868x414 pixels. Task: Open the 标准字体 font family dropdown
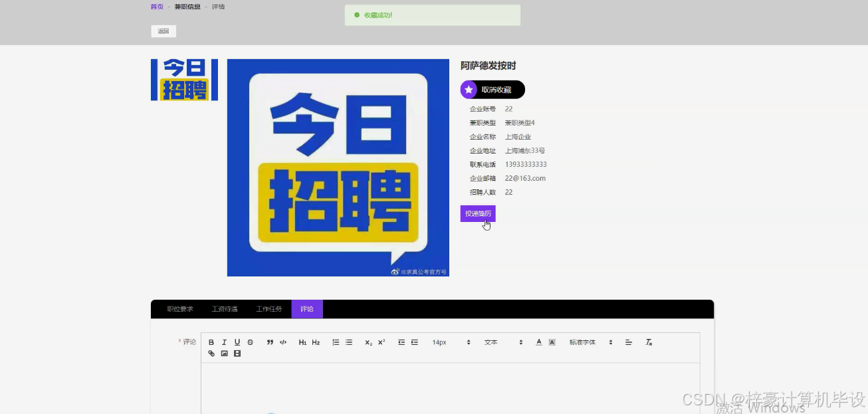click(590, 342)
